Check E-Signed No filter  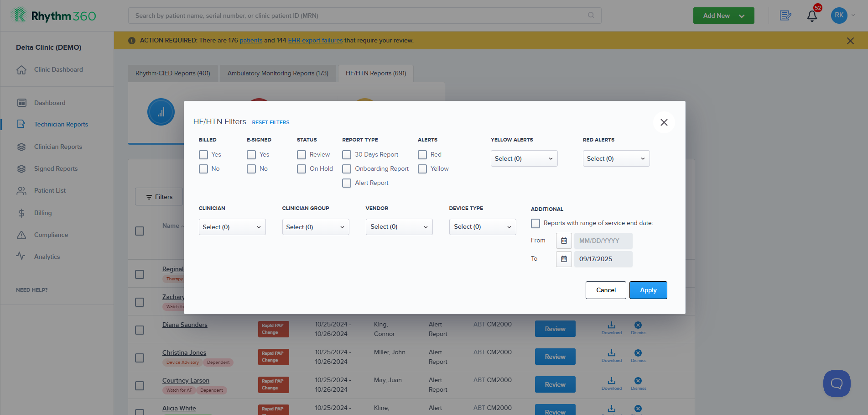(x=251, y=169)
